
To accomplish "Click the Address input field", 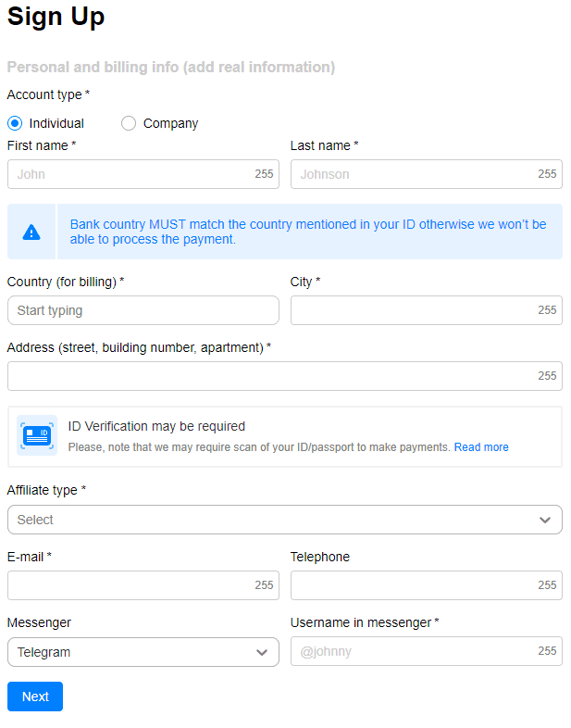I will [x=285, y=376].
